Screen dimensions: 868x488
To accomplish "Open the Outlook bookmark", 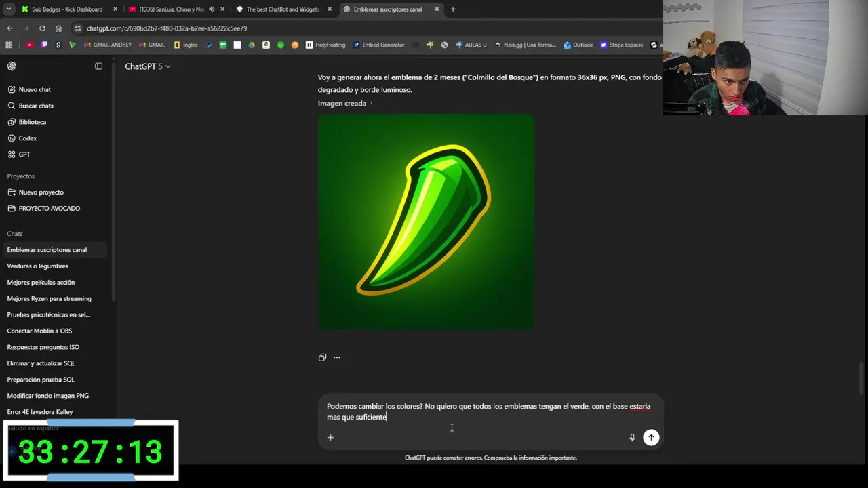I will pyautogui.click(x=578, y=45).
